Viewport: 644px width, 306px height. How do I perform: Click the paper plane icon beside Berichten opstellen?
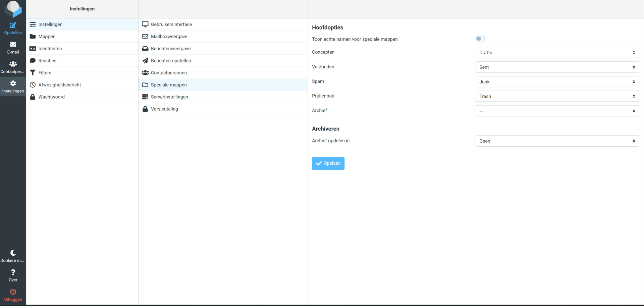(x=145, y=61)
